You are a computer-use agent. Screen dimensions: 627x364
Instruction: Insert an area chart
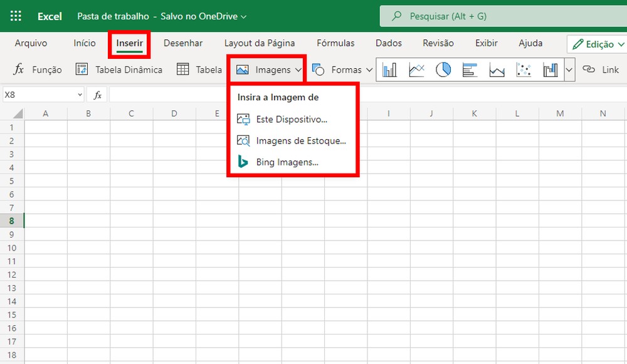(x=497, y=70)
